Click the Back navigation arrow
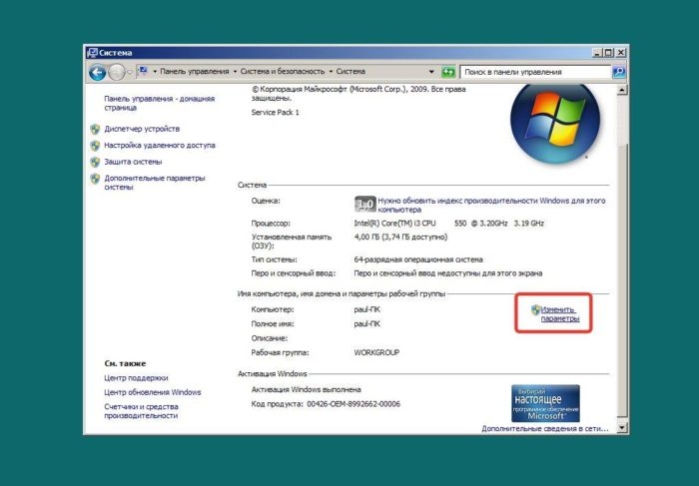Viewport: 699px width, 486px height. tap(97, 72)
